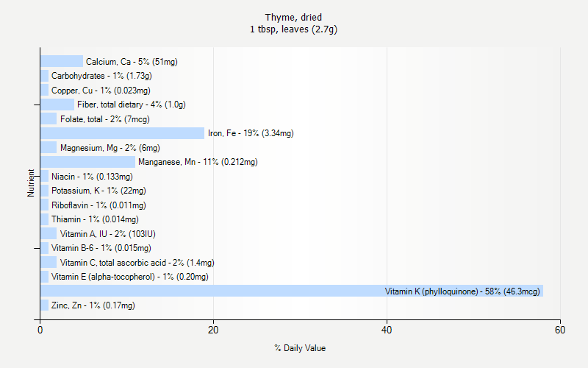Select the Iron, Fe bar
Viewport: 588px width, 368px height.
pos(122,133)
